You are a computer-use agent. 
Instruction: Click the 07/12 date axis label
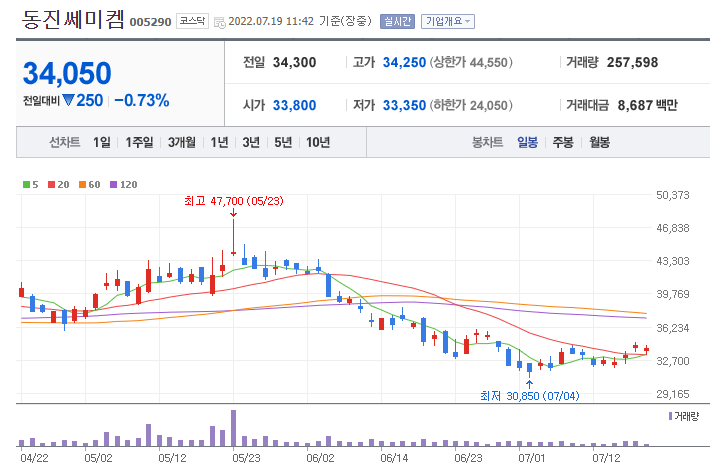[606, 458]
